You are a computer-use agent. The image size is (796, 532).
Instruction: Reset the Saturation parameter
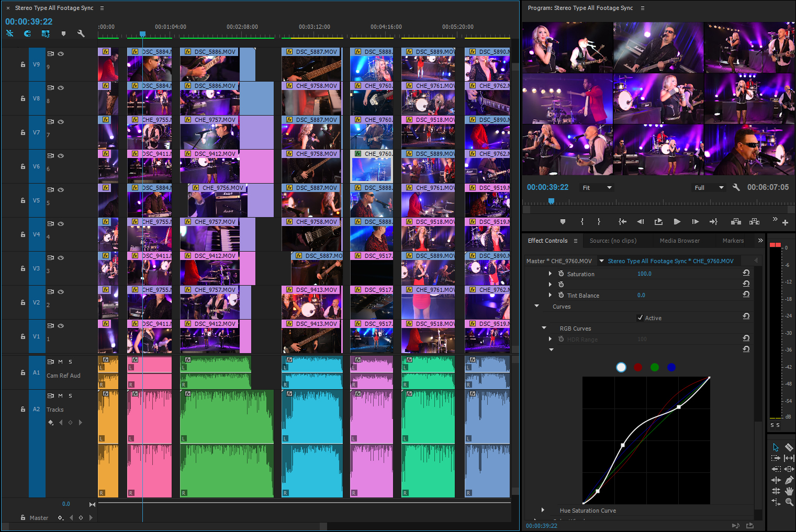[x=746, y=273]
